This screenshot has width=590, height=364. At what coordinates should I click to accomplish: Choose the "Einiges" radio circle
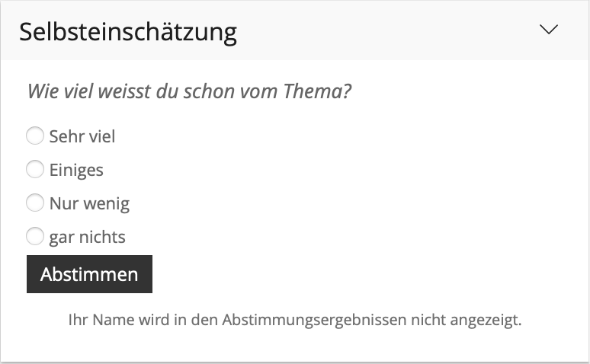pos(35,170)
